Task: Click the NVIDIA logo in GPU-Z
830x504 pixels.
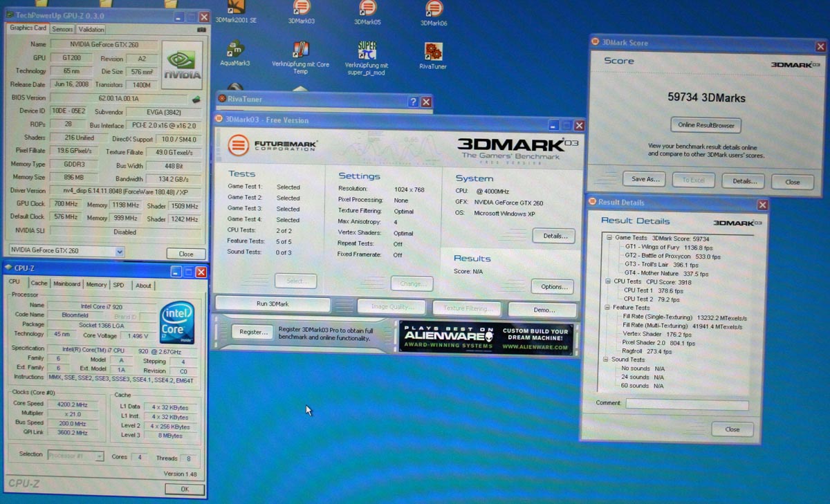Action: (182, 64)
